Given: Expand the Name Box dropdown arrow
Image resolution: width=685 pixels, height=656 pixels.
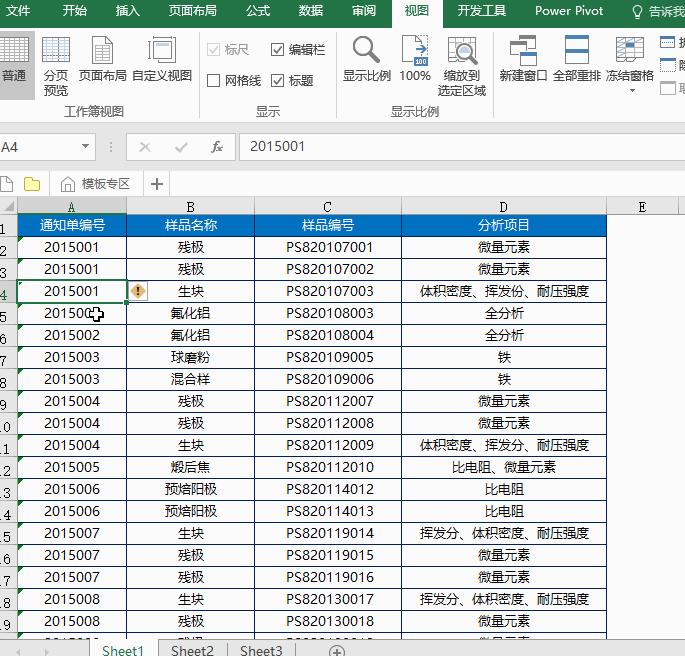Looking at the screenshot, I should 86,147.
